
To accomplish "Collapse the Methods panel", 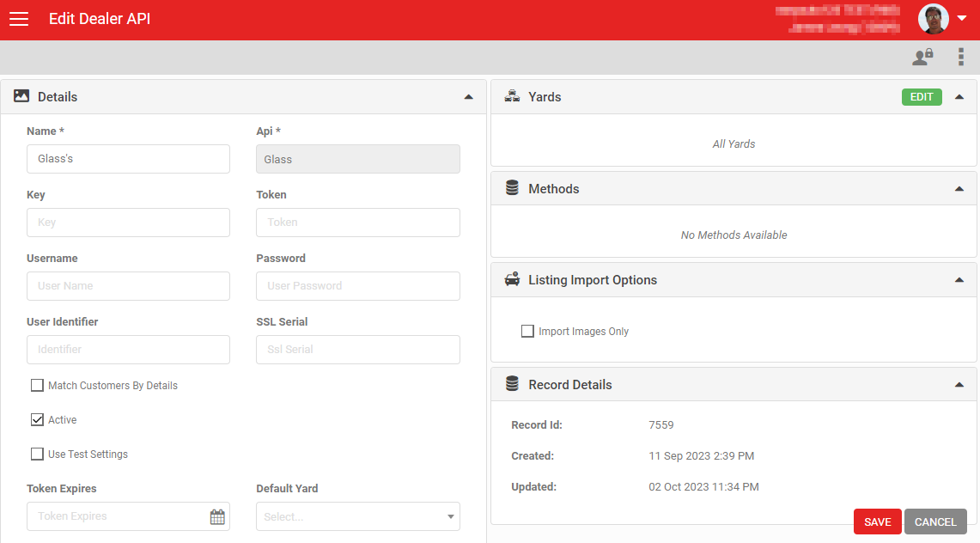I will [x=959, y=189].
